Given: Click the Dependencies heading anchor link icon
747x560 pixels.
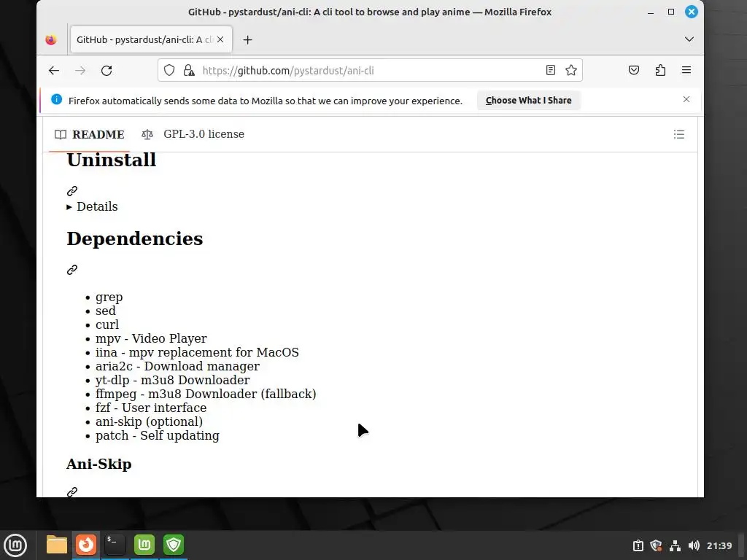Looking at the screenshot, I should [72, 270].
